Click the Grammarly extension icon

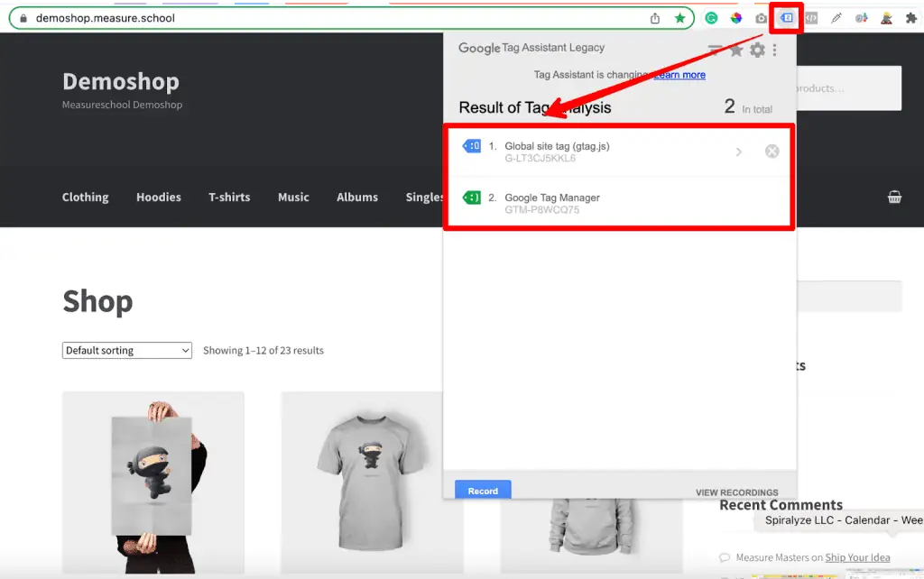pos(711,17)
